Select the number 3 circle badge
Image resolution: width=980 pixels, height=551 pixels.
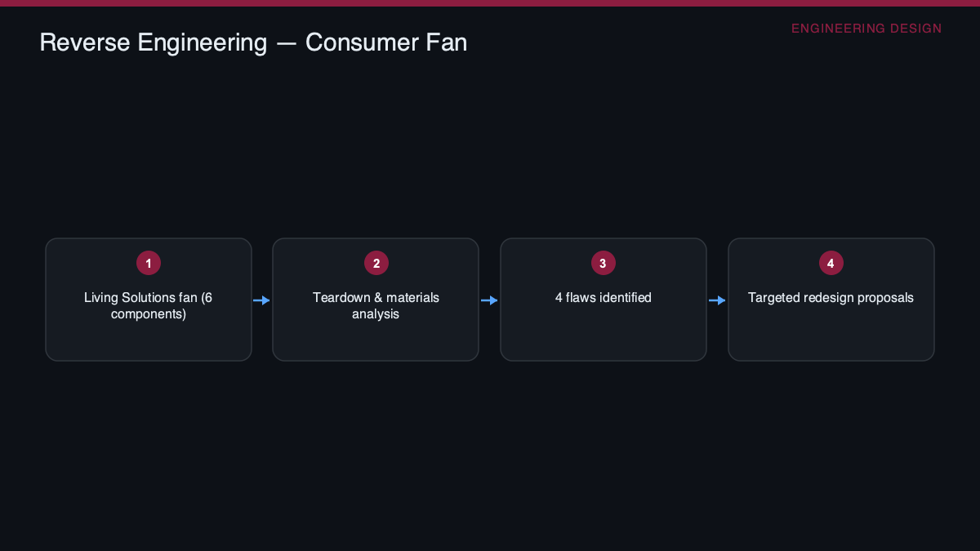click(603, 263)
